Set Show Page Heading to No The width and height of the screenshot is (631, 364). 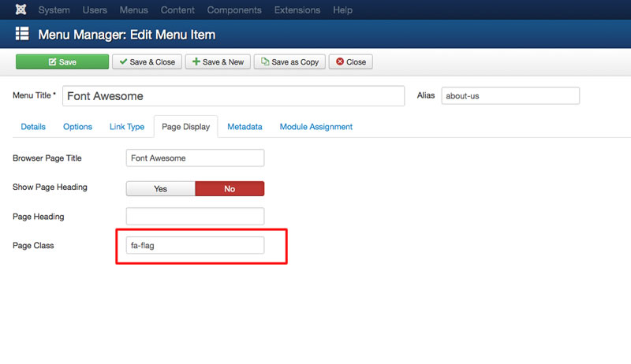230,189
